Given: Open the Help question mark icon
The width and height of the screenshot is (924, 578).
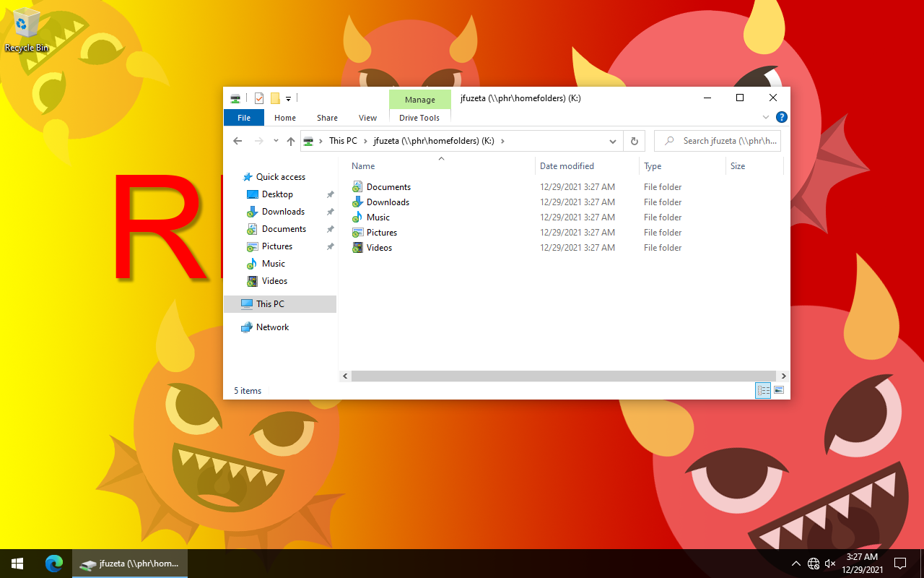Looking at the screenshot, I should [781, 117].
